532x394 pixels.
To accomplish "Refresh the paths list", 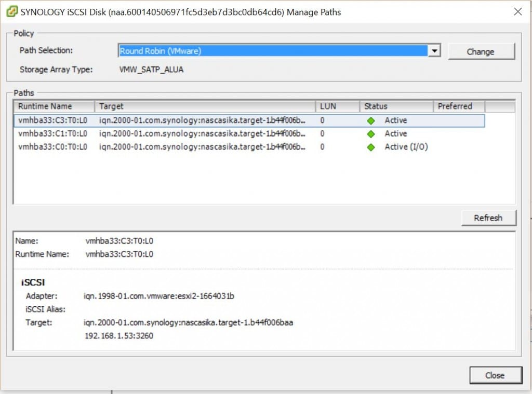I will coord(488,218).
